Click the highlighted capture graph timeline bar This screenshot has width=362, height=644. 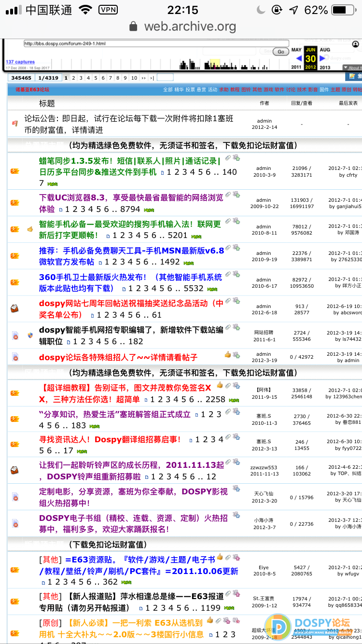(215, 64)
